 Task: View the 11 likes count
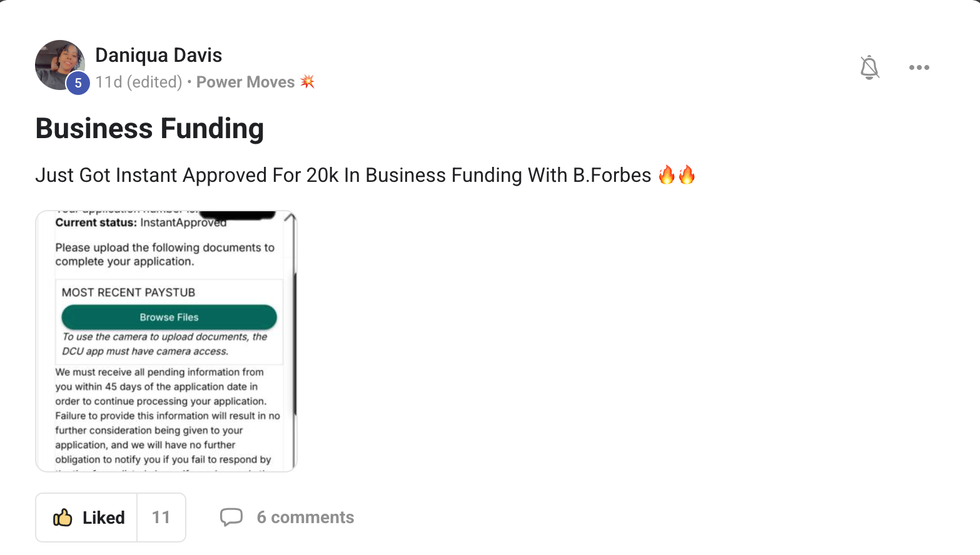click(161, 517)
